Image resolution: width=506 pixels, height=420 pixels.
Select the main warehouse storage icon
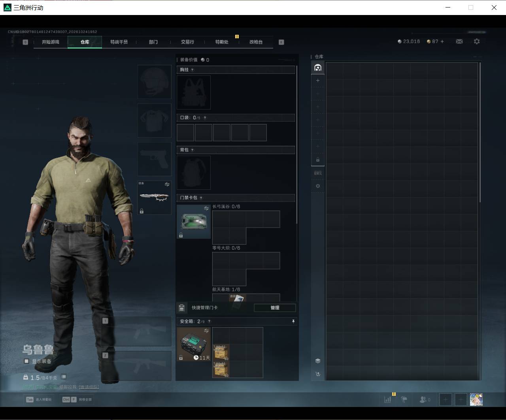click(318, 68)
